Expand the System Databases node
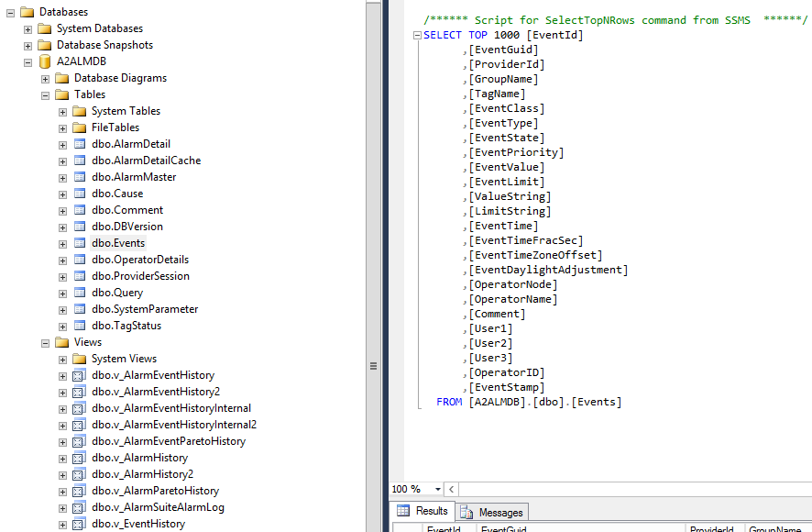Image resolution: width=812 pixels, height=532 pixels. [x=27, y=28]
